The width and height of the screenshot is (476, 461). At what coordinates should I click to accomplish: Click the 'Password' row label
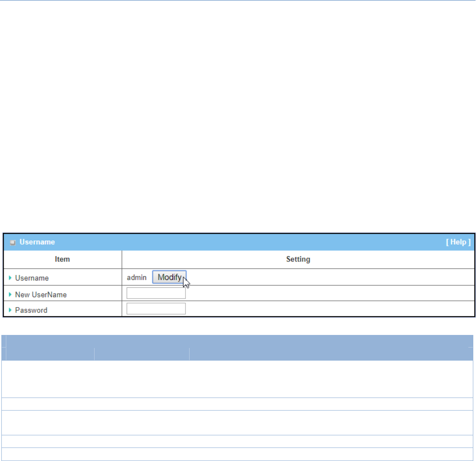tap(31, 310)
